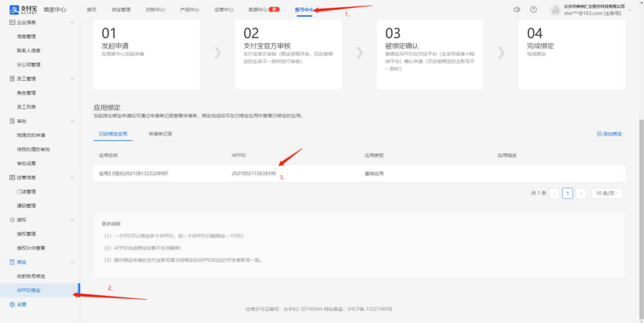This screenshot has width=644, height=323.
Task: Click the 员工管理 section icon
Action: [x=12, y=79]
